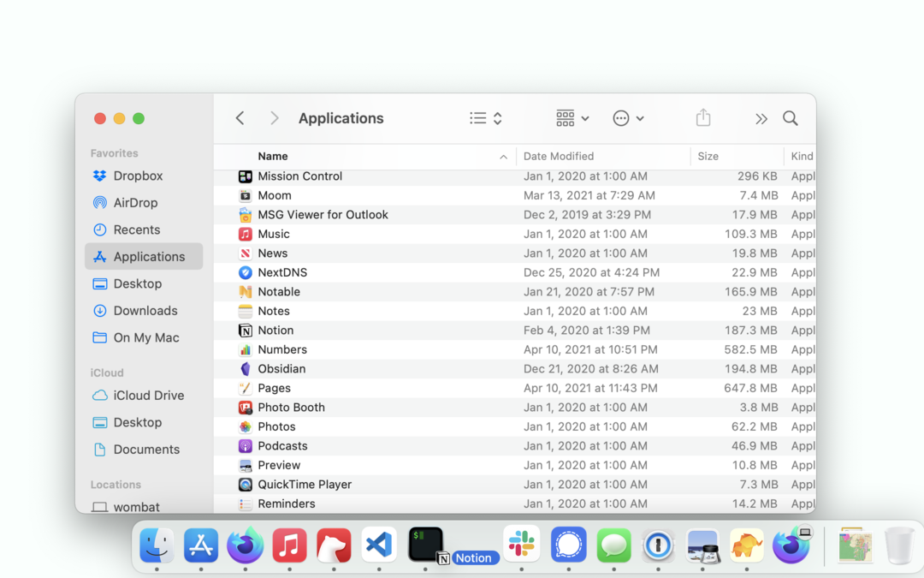Sort by the Size column header

(708, 157)
